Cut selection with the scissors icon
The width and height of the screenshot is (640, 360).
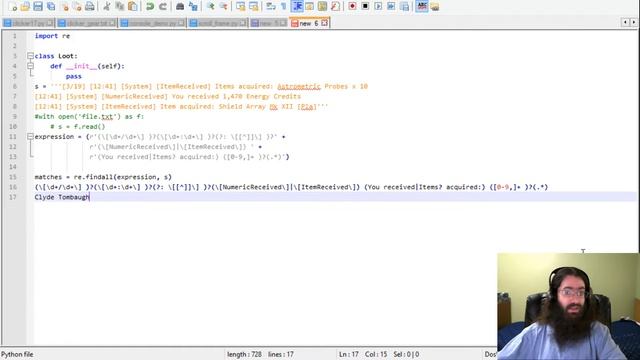[x=107, y=7]
